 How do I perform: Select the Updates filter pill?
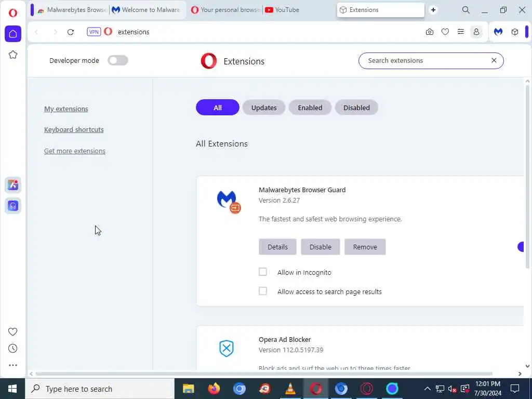click(263, 108)
